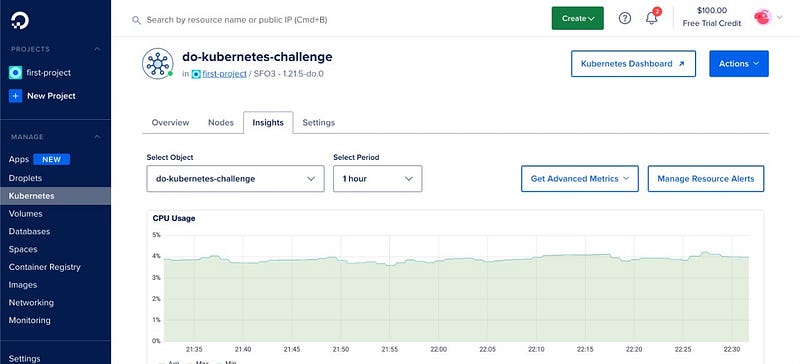
Task: Open the Select Object dropdown
Action: coord(235,179)
